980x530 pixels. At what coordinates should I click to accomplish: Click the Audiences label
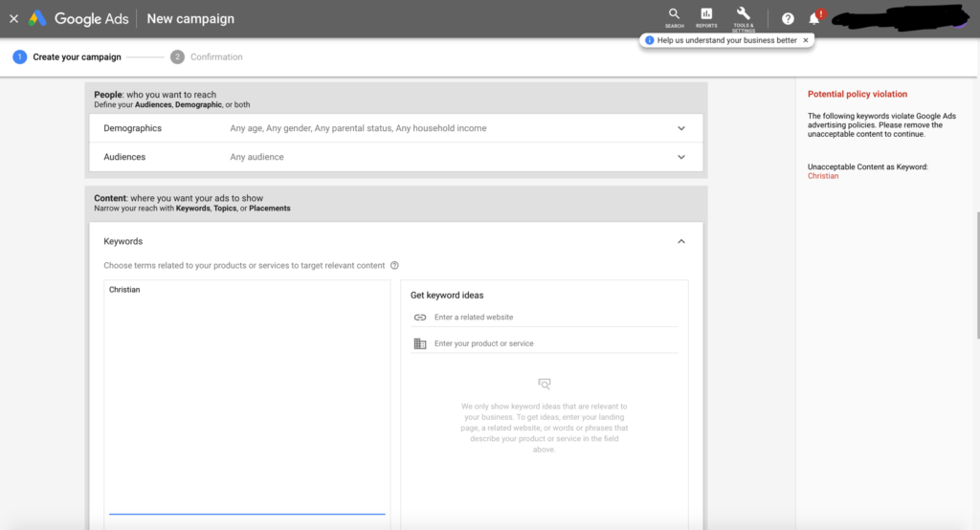(x=124, y=157)
